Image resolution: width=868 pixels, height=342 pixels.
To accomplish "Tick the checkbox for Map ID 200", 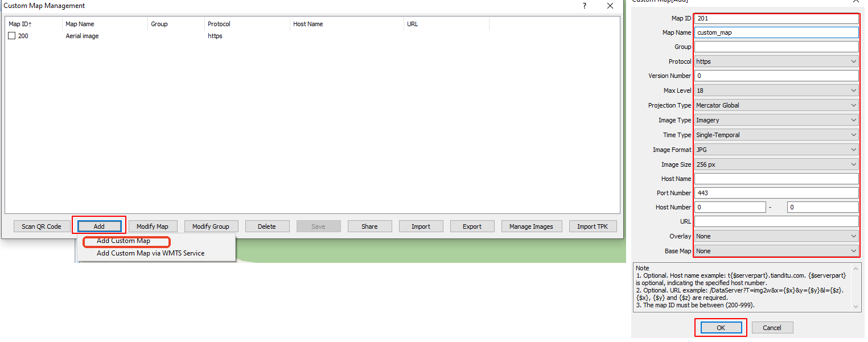I will [12, 36].
